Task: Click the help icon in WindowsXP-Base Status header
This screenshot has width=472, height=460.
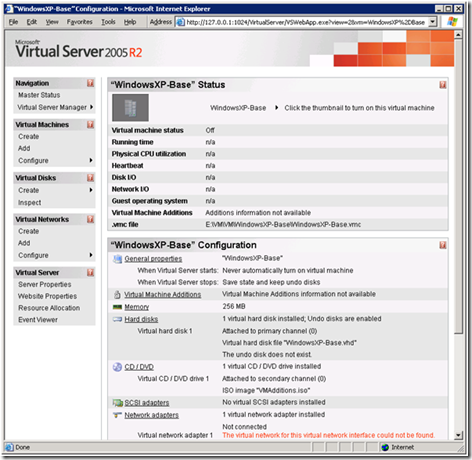Action: pyautogui.click(x=442, y=85)
